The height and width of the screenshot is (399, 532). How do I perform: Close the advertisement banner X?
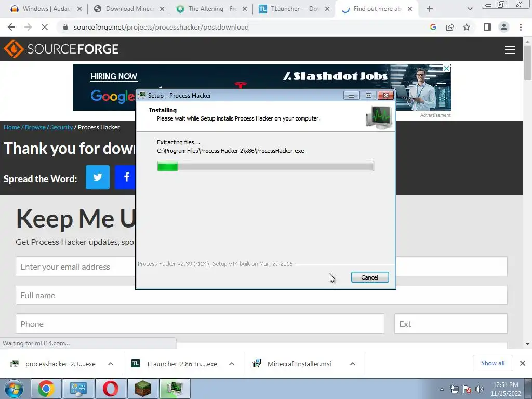pyautogui.click(x=447, y=68)
